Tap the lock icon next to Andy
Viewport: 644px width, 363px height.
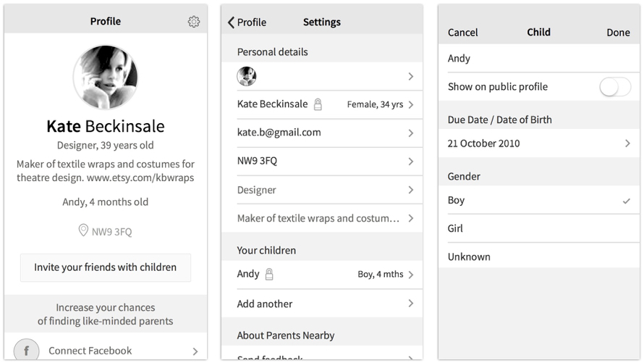click(x=269, y=274)
